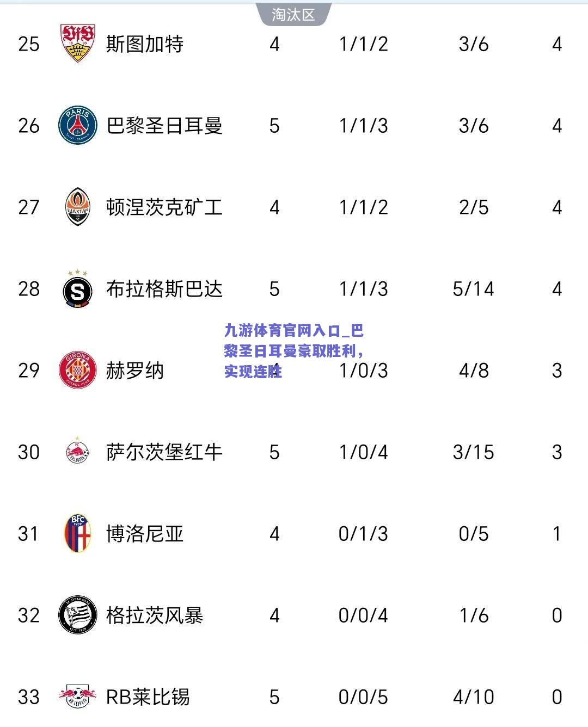The image size is (588, 727).
Task: Click 格拉茨风暴 team name
Action: 155,615
